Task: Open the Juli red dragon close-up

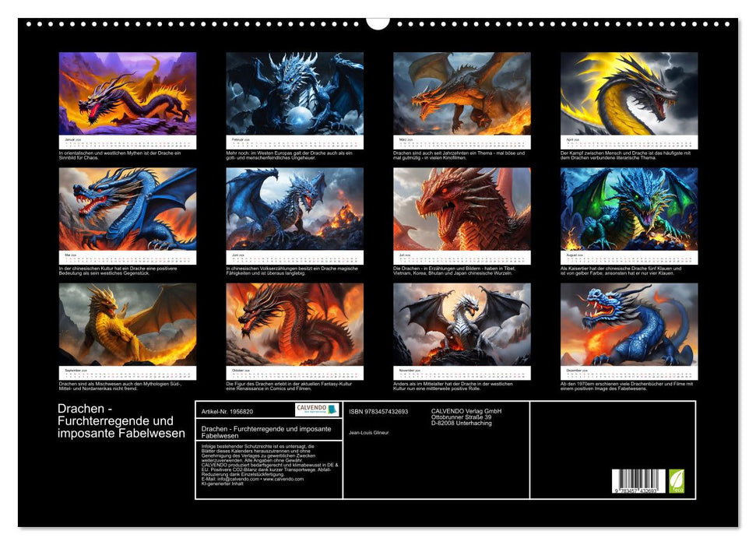Action: 462,209
